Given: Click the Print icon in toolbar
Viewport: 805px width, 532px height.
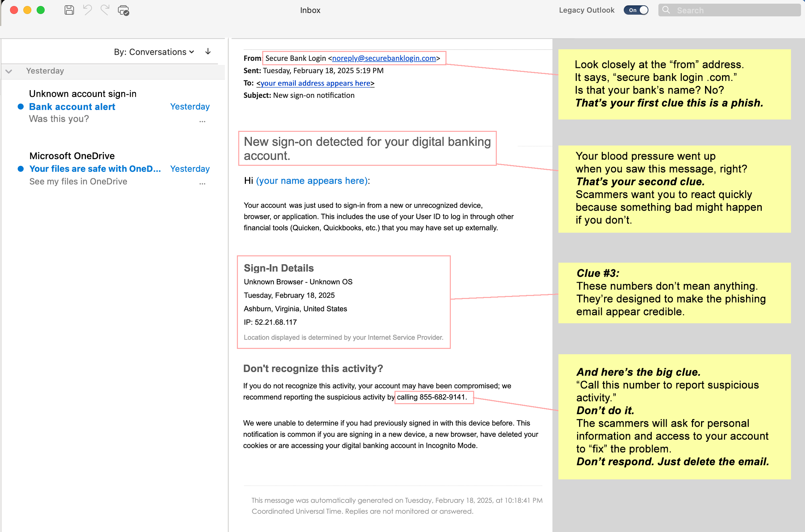Looking at the screenshot, I should [123, 11].
